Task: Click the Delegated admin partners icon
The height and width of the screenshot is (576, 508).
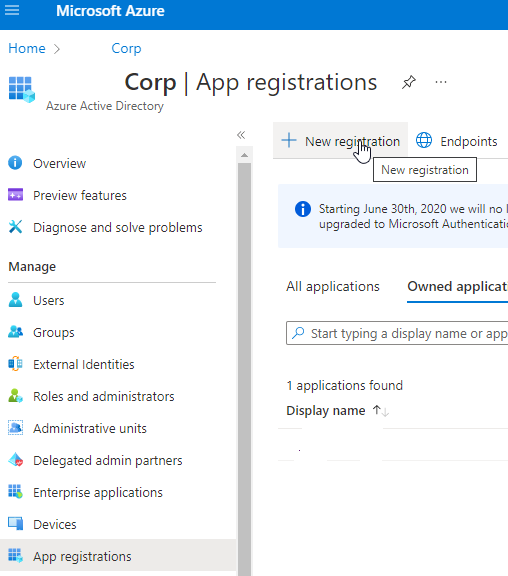Action: (16, 460)
